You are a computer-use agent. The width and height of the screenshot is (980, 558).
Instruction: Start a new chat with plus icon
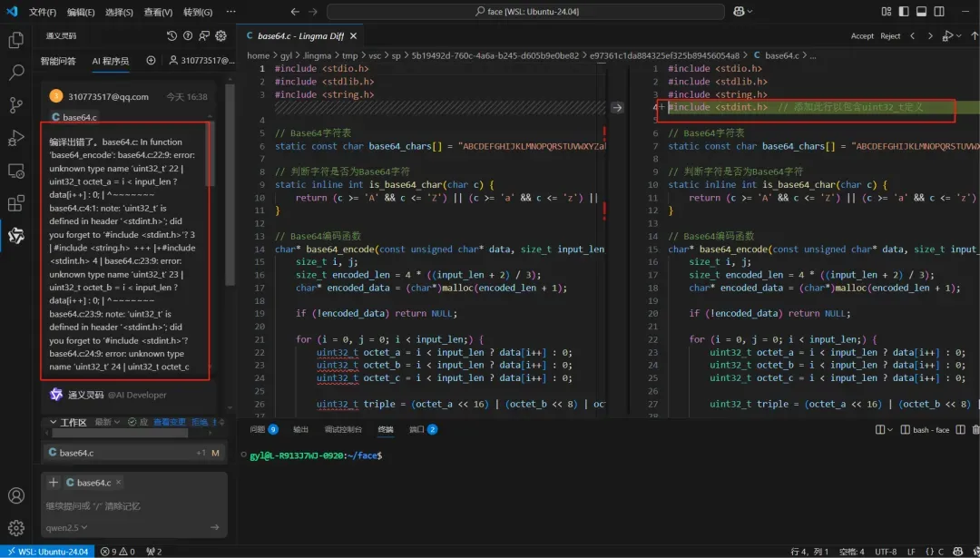151,61
